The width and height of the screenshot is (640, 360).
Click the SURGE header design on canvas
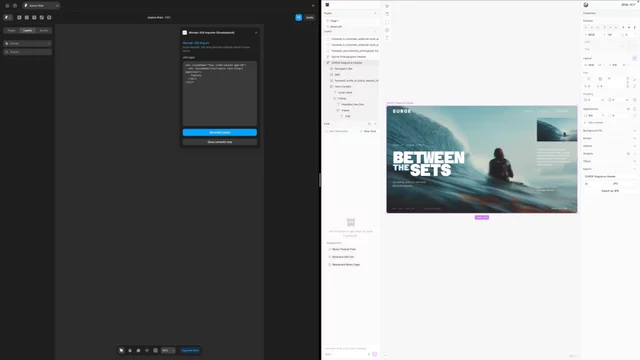coord(482,159)
